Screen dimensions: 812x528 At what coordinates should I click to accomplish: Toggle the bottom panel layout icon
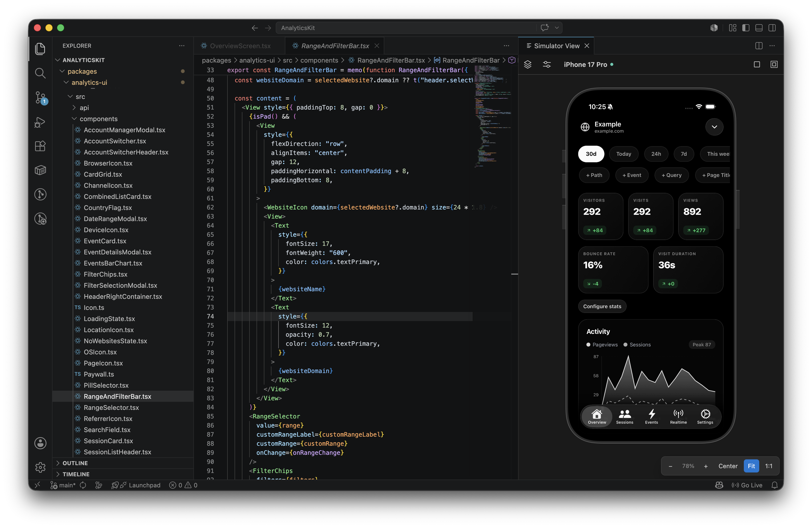tap(759, 28)
